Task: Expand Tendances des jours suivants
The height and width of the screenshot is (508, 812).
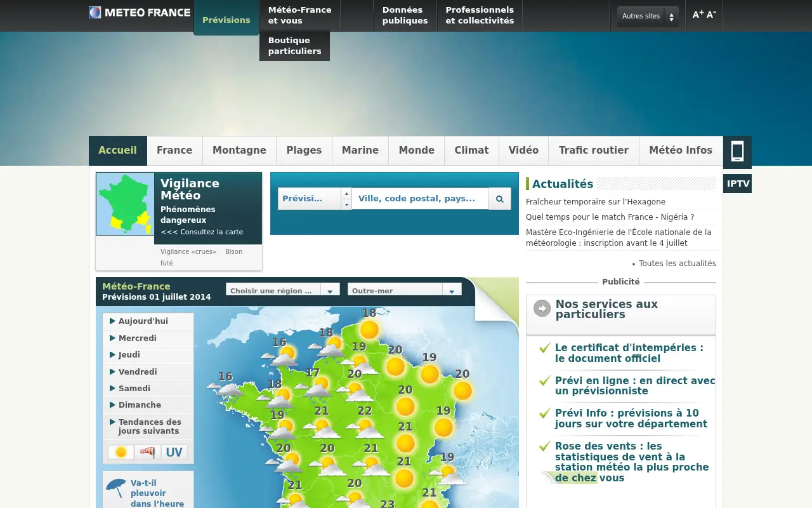Action: point(148,427)
